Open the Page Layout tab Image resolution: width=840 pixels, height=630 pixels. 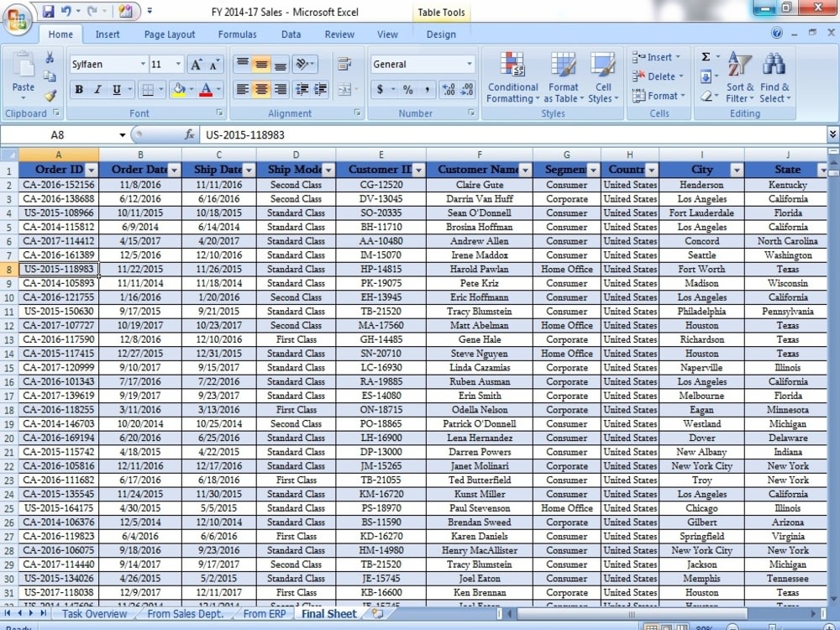coord(170,34)
